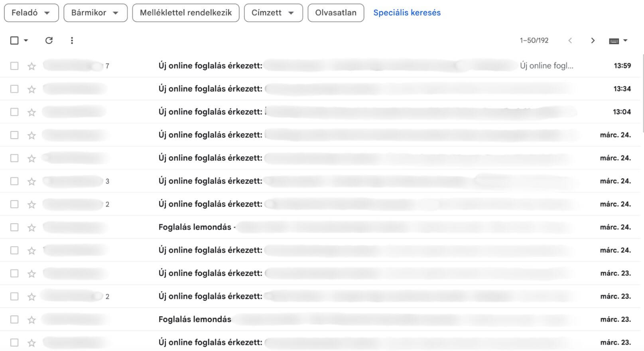Screen dimensions: 644x351
Task: Open the three-dot more options menu
Action: click(x=72, y=40)
